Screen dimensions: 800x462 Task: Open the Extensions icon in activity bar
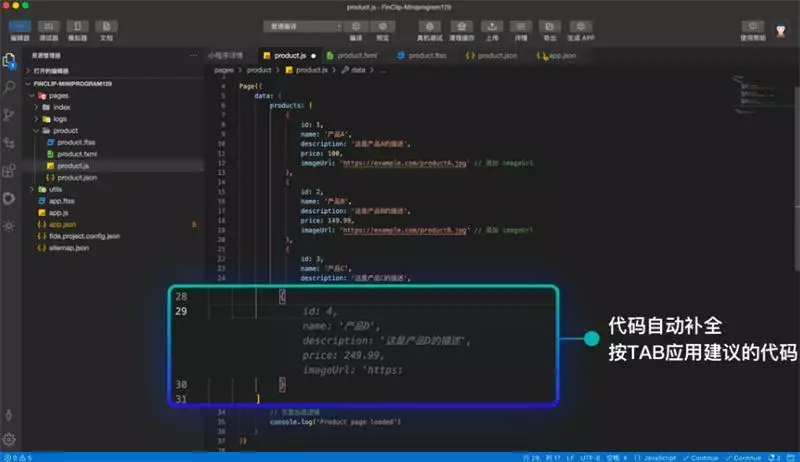(9, 170)
